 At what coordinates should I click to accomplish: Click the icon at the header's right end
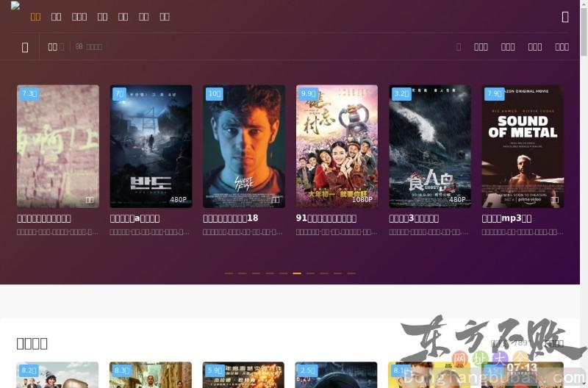coord(565,16)
